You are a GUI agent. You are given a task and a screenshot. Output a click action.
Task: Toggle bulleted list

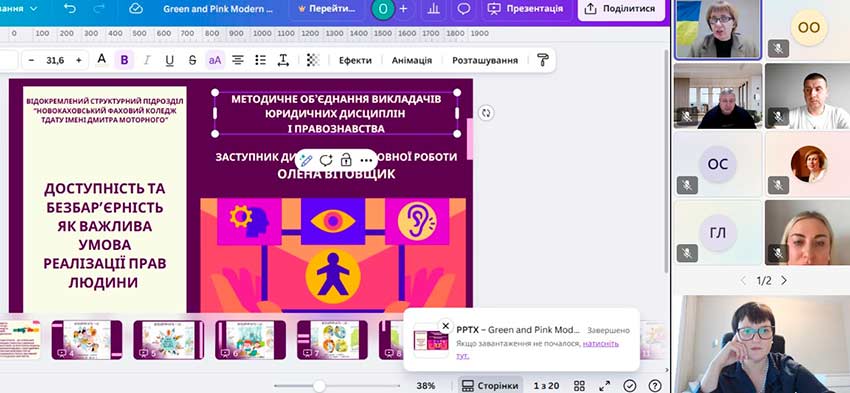point(261,60)
